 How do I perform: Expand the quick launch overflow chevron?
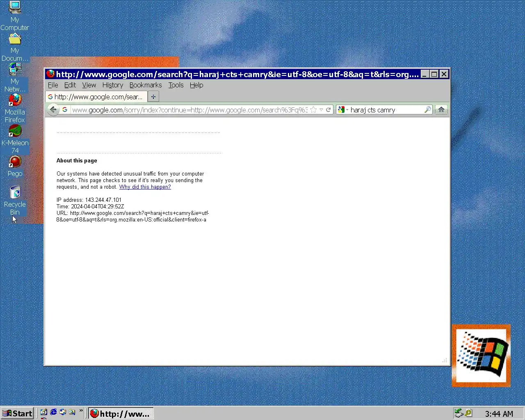[x=81, y=411]
